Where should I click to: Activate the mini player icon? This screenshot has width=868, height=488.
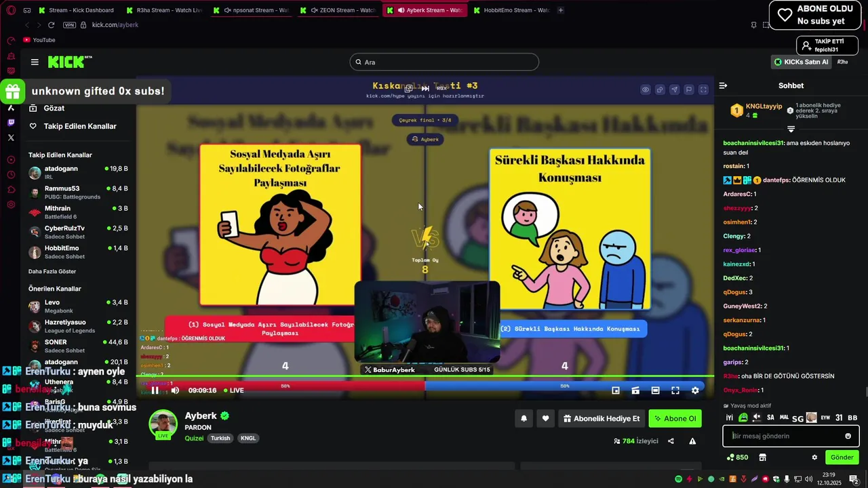pos(616,390)
